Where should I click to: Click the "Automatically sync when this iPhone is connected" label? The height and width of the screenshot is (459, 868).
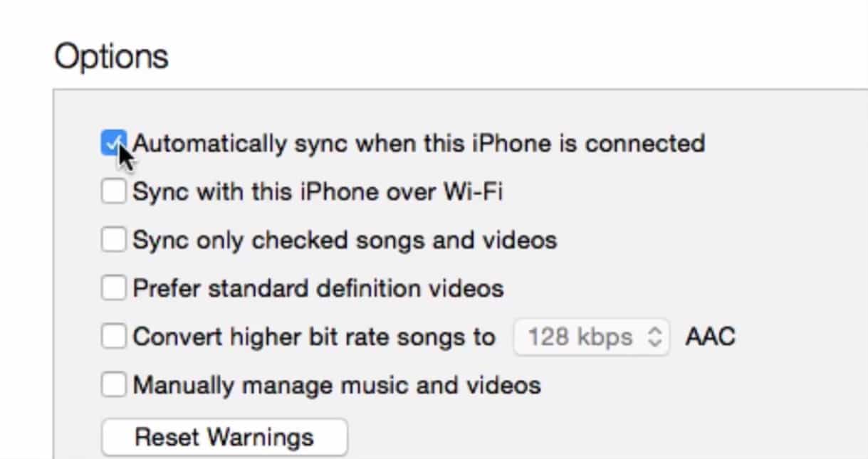tap(419, 144)
